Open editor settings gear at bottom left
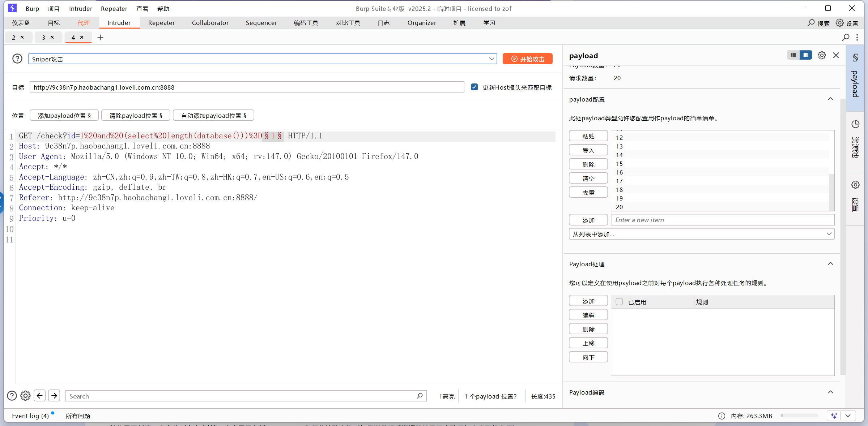This screenshot has height=426, width=868. tap(25, 396)
